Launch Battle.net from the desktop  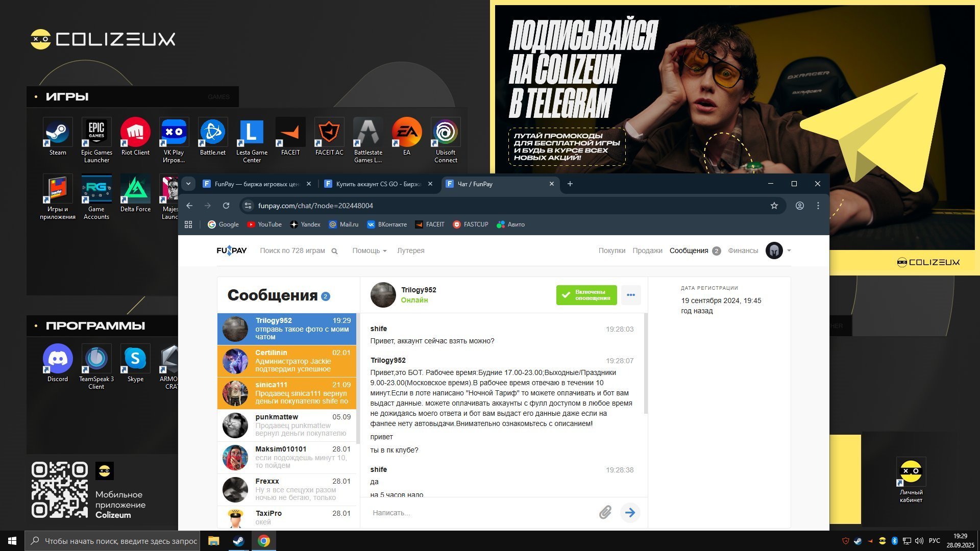click(213, 136)
